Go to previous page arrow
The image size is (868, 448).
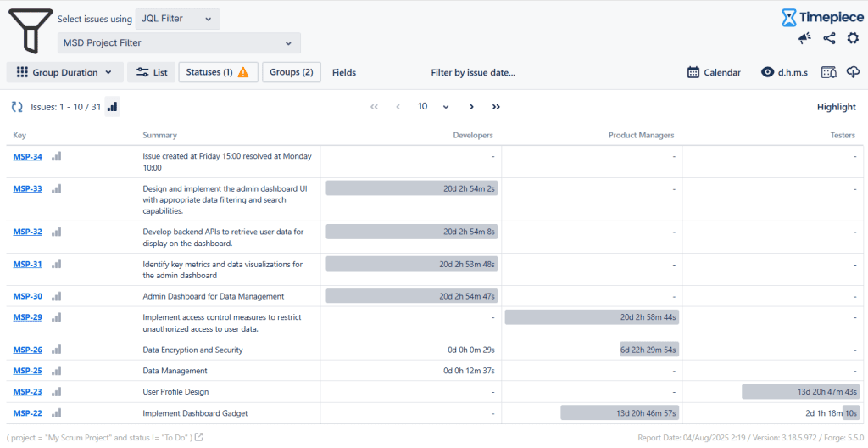[398, 106]
